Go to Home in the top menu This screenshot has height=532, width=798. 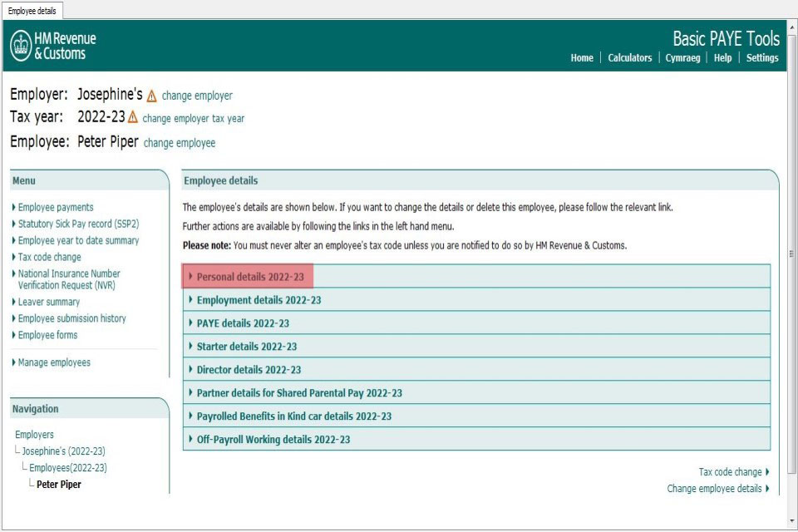(x=582, y=57)
